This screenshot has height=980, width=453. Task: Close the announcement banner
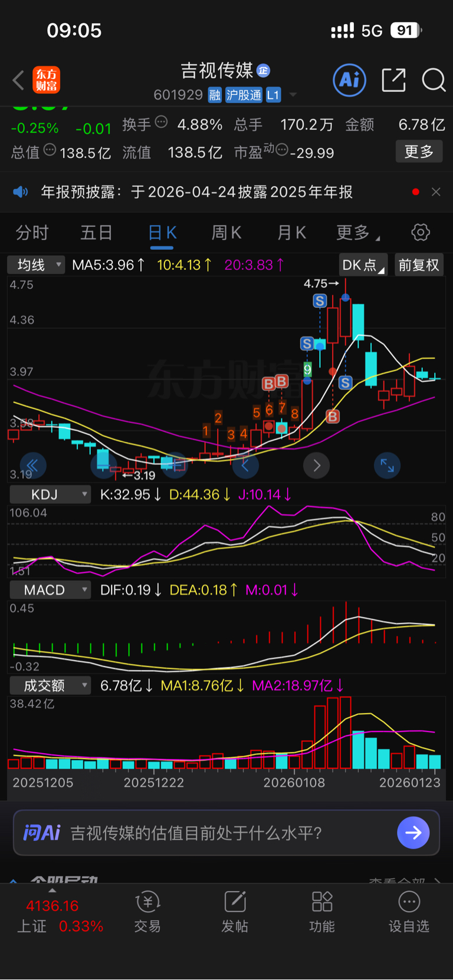(436, 192)
